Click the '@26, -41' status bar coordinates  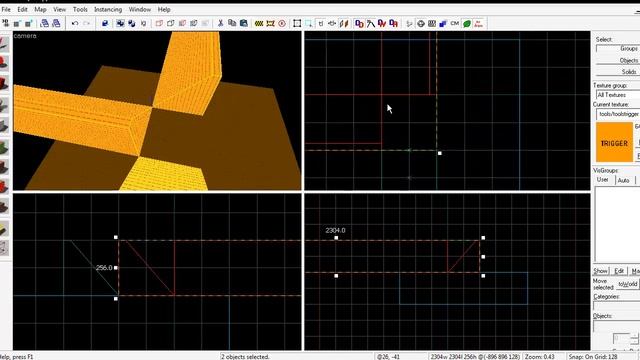click(x=388, y=357)
